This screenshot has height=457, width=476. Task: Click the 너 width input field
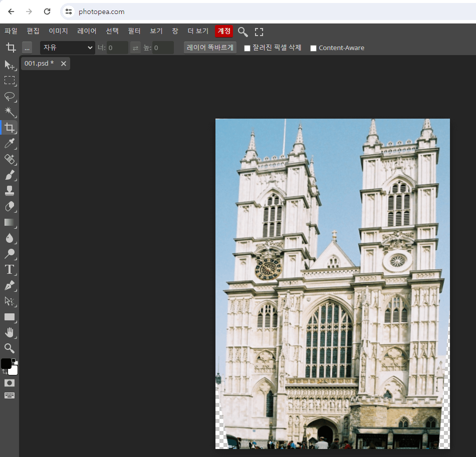click(117, 48)
